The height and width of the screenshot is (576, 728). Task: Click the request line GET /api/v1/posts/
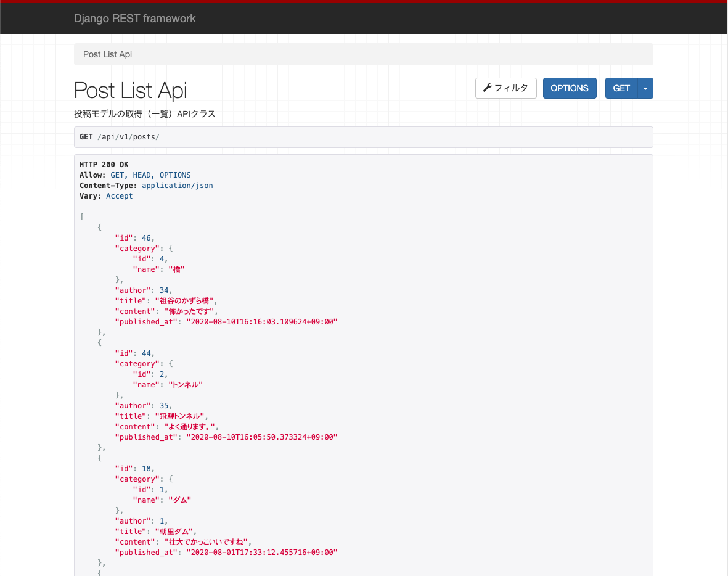click(120, 137)
